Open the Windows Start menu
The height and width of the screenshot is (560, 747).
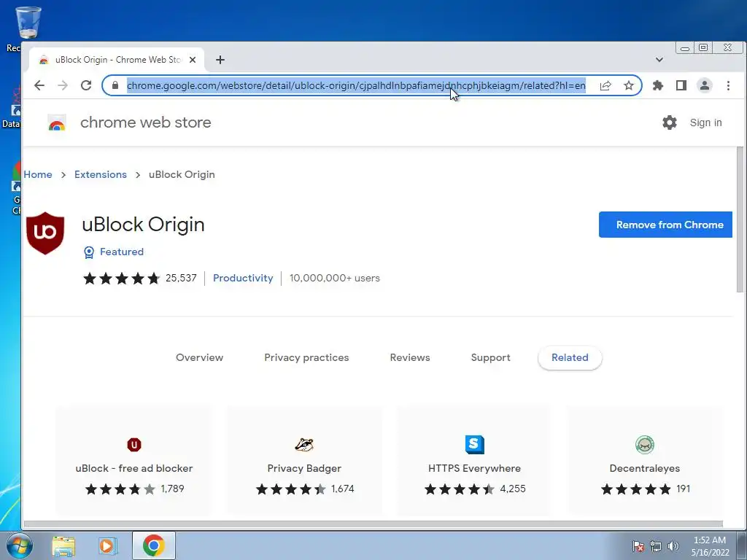click(20, 545)
